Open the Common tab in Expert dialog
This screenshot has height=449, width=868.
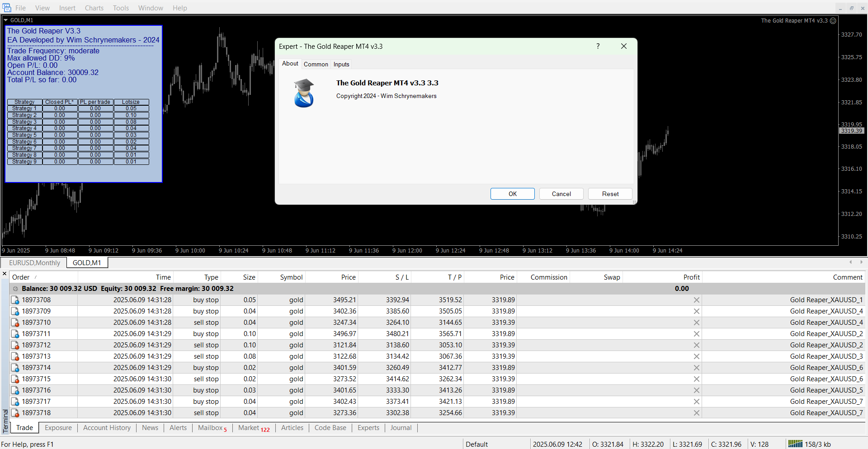pyautogui.click(x=316, y=64)
